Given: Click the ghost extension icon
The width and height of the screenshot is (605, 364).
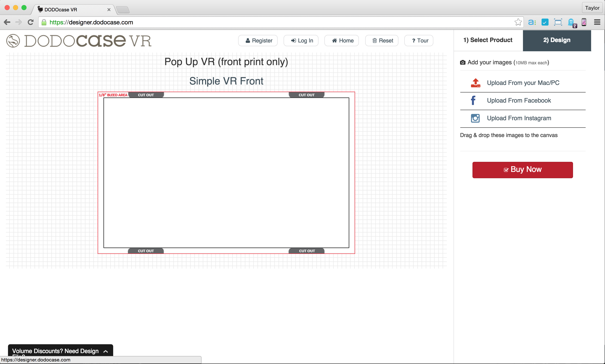Looking at the screenshot, I should click(571, 22).
